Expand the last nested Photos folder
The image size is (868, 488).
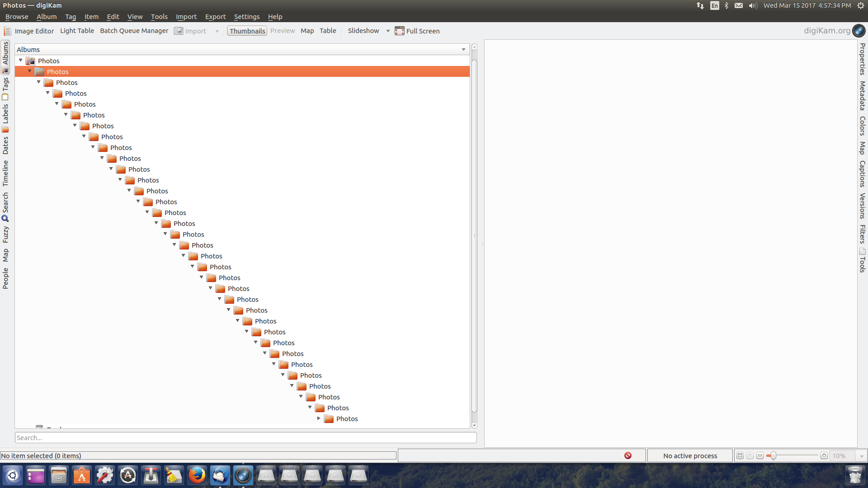tap(319, 418)
